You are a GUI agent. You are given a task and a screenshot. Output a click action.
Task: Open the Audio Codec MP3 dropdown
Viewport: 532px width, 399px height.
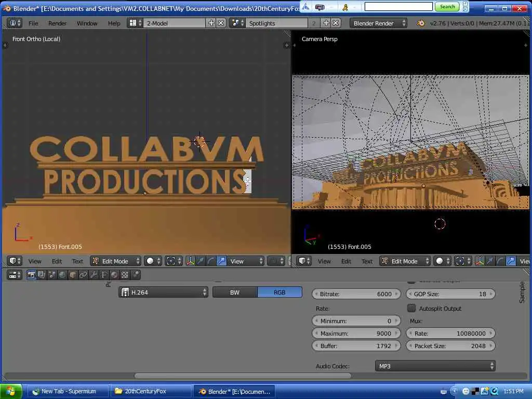point(435,366)
